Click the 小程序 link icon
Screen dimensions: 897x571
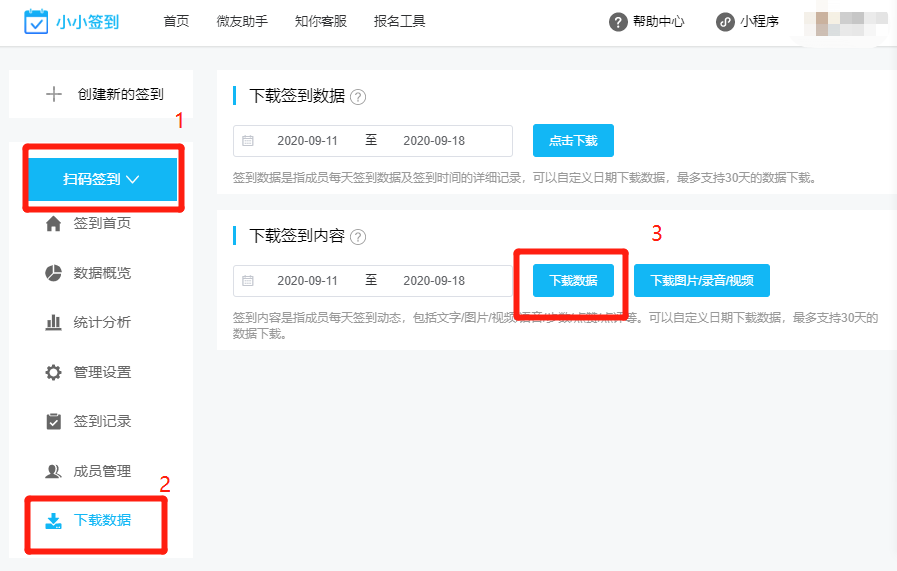coord(725,22)
